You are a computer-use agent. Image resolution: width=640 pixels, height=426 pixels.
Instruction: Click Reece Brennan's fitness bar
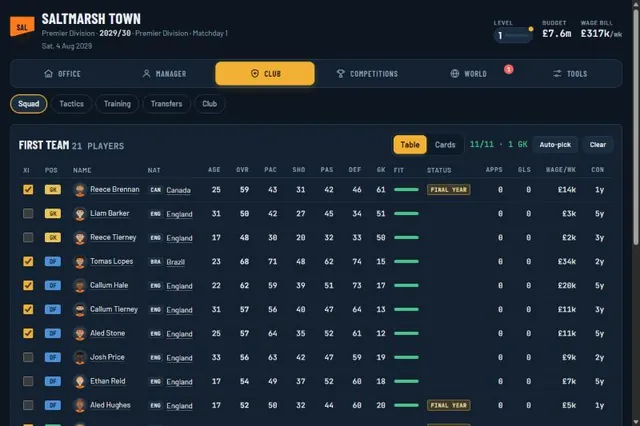pyautogui.click(x=406, y=189)
